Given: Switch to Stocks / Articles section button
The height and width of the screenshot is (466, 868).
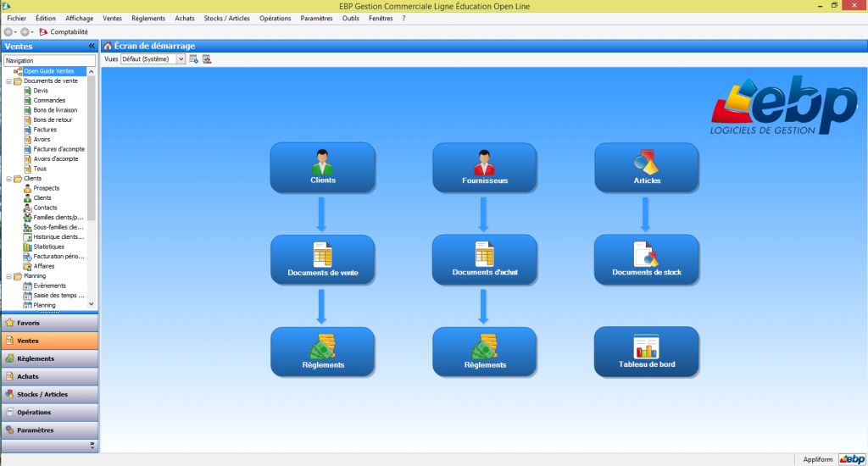Looking at the screenshot, I should 50,394.
